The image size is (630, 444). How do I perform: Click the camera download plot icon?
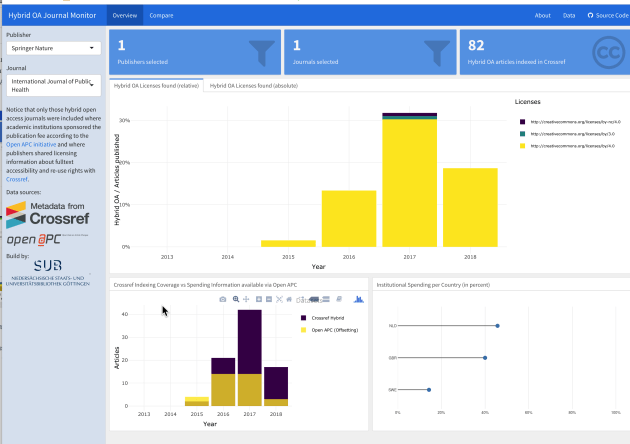pos(224,299)
